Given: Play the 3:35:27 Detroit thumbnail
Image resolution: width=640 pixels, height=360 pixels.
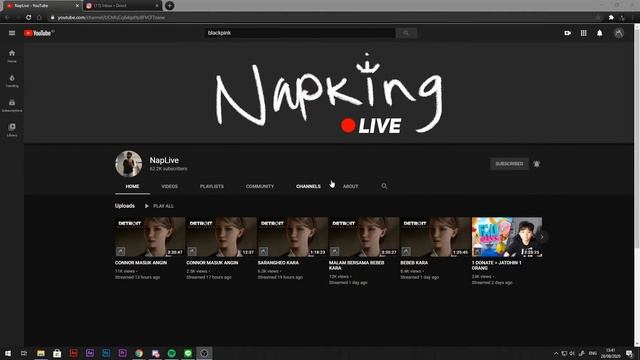Looking at the screenshot, I should click(364, 237).
